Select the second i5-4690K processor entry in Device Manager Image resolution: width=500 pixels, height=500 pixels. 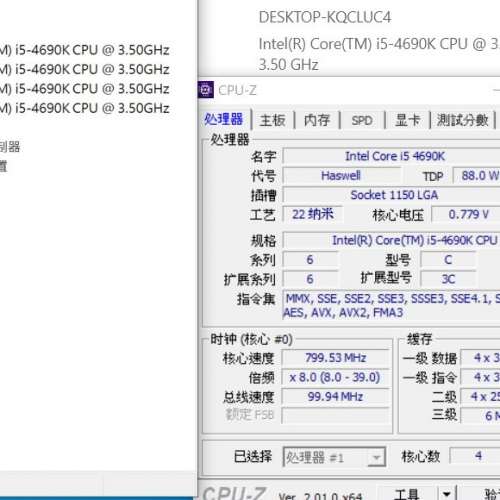click(85, 69)
